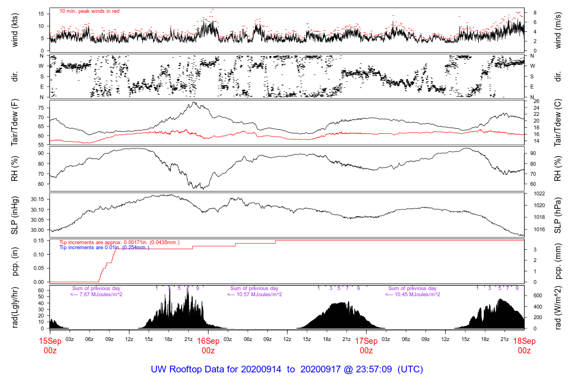Click the UW Rooftop Data chart title
The image size is (574, 392).
coord(286,370)
